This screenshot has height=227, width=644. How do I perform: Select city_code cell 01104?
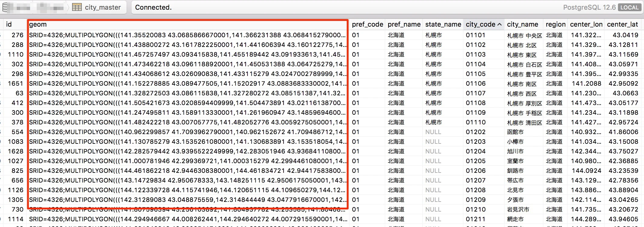(476, 64)
